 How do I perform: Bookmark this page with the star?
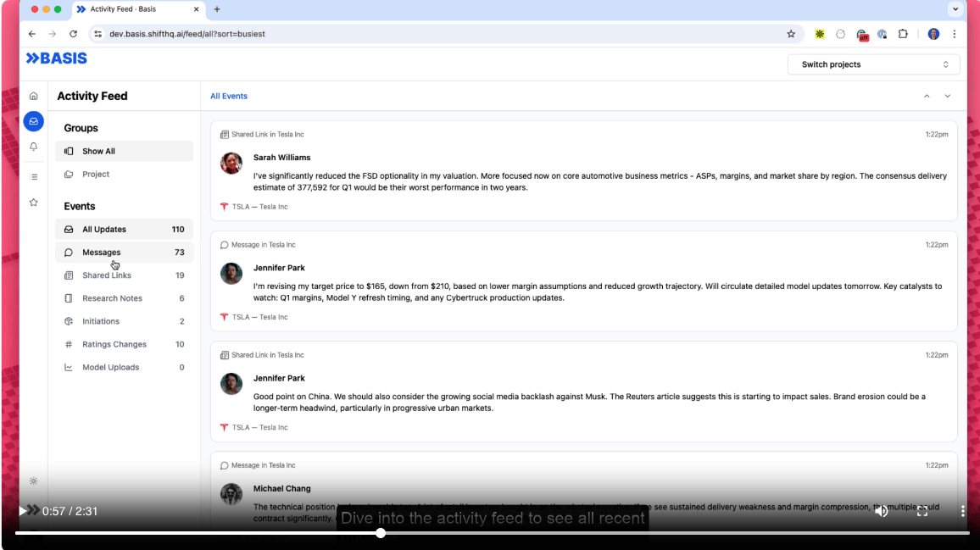[791, 34]
